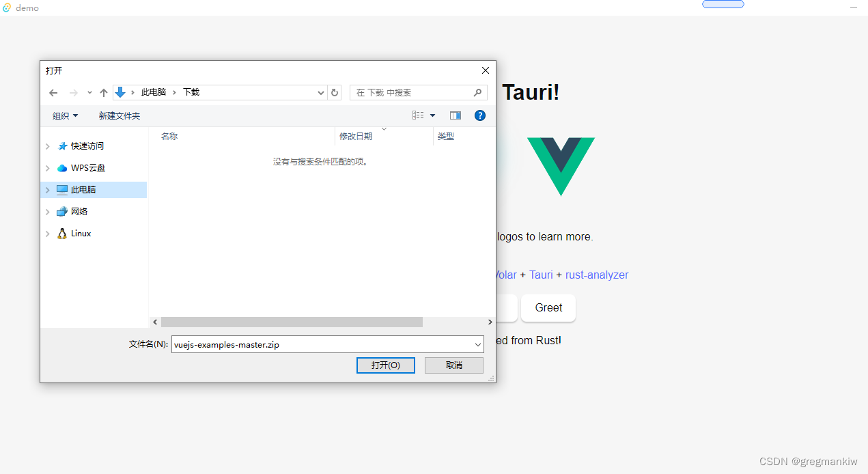
Task: Open 组织 menu
Action: (66, 116)
